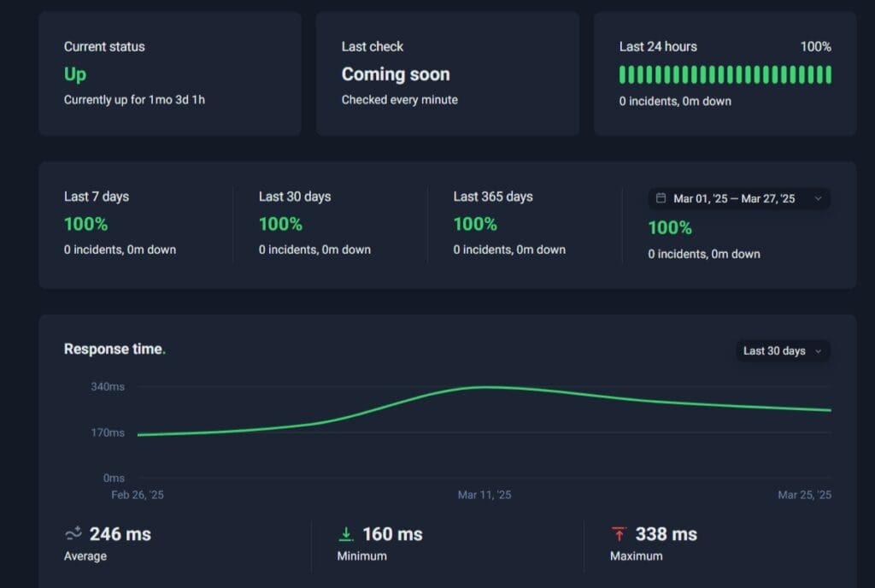Select the last green bar in Last 24 hours
This screenshot has width=875, height=588.
[828, 75]
